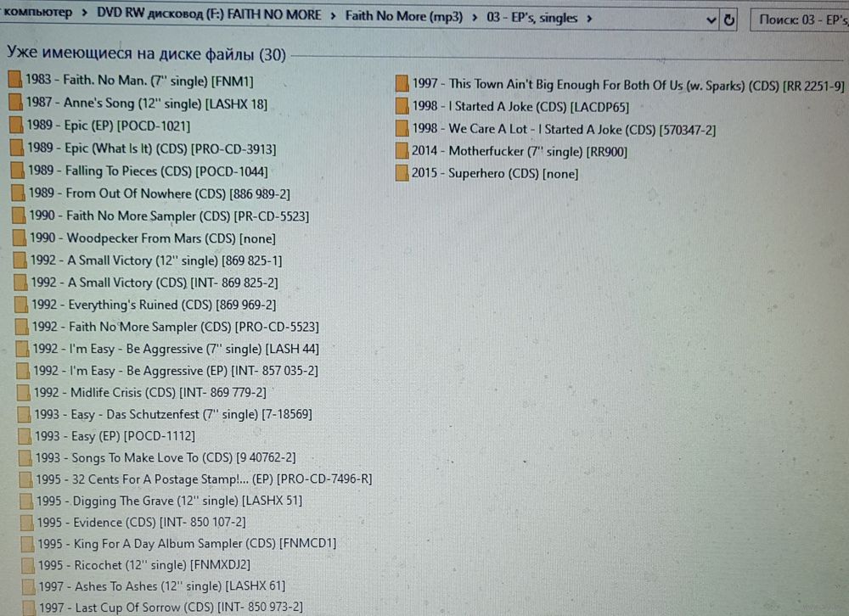Click folder icon for 1990 Faith No More Sampler

pyautogui.click(x=19, y=216)
